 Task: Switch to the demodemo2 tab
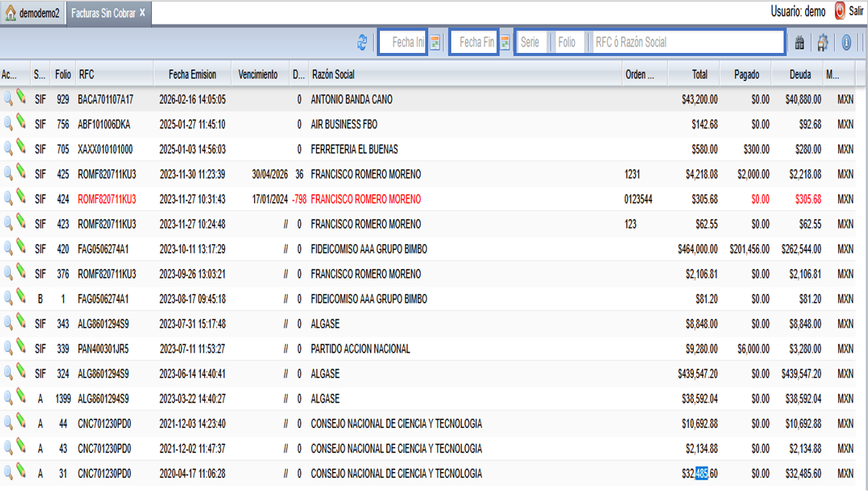click(x=33, y=13)
